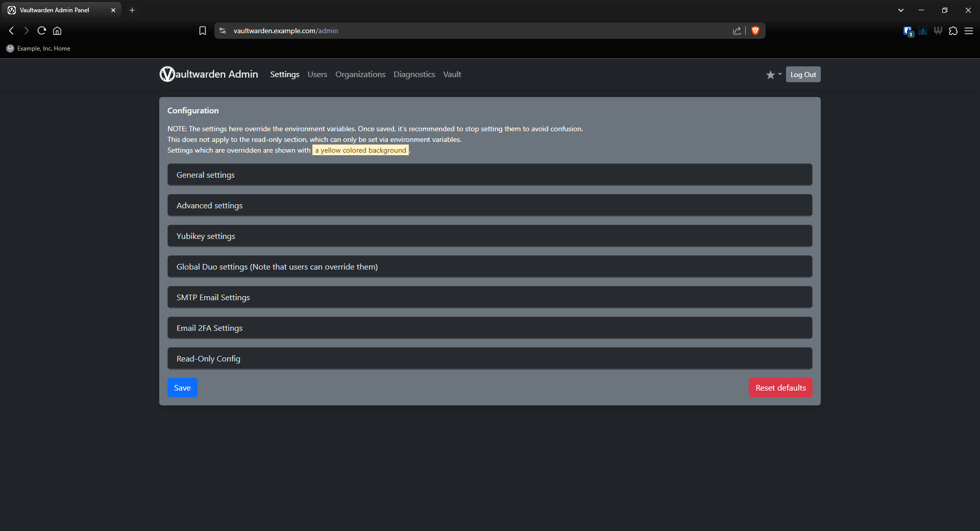Open the Users tab
This screenshot has height=531, width=980.
pyautogui.click(x=317, y=75)
